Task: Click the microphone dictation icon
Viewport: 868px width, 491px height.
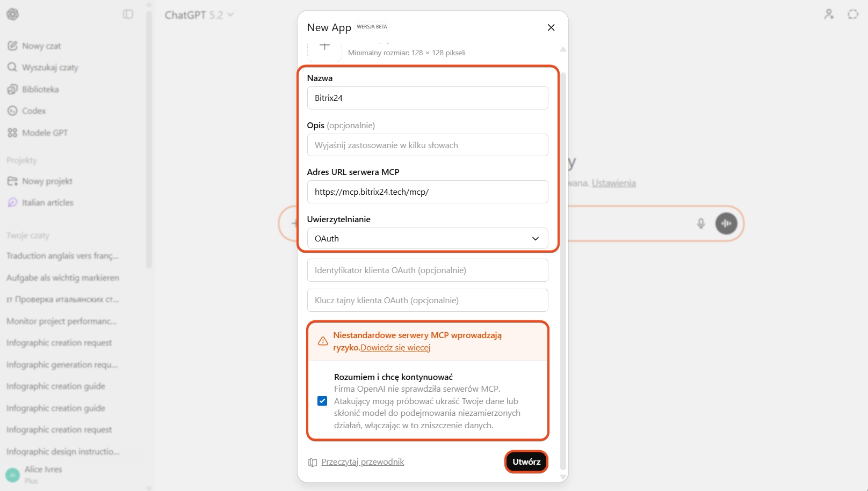Action: [701, 223]
